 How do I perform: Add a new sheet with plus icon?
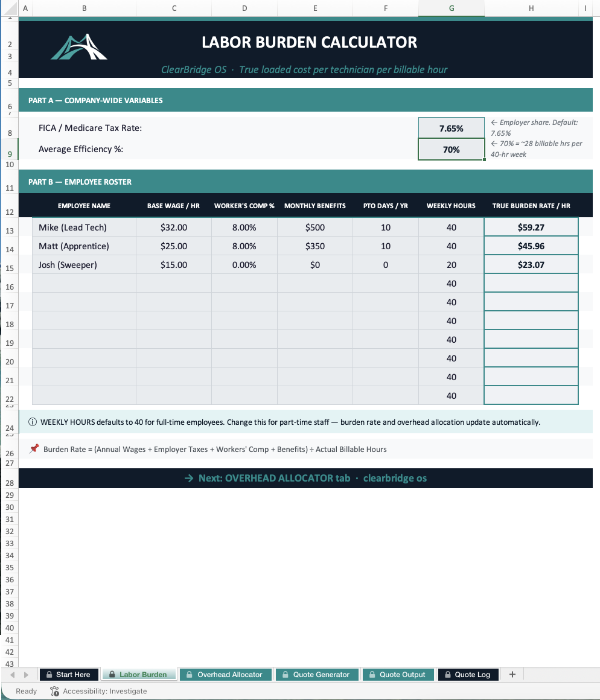(x=512, y=675)
